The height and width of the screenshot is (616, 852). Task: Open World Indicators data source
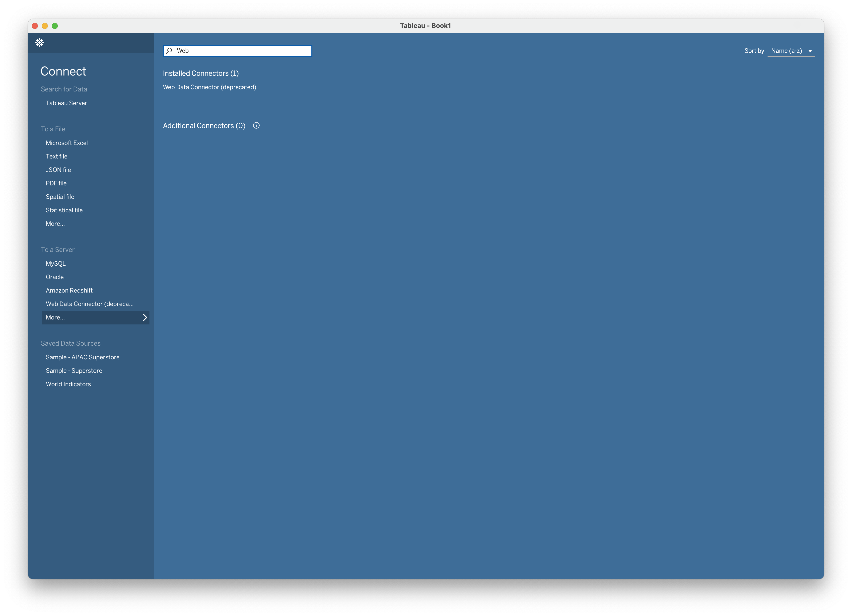(68, 385)
